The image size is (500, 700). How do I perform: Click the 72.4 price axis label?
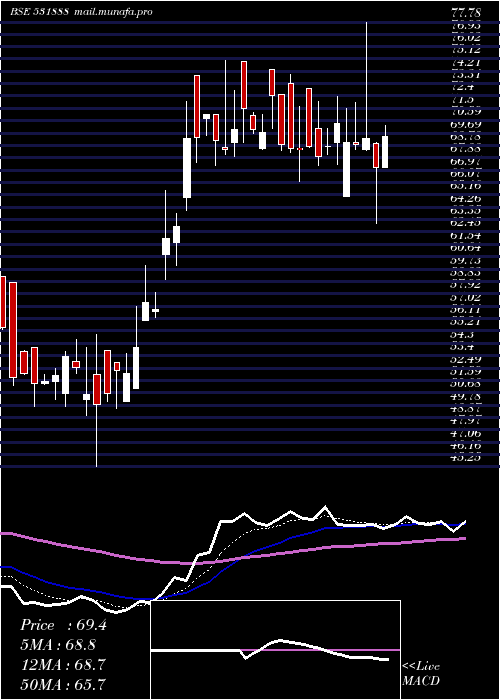tap(463, 87)
